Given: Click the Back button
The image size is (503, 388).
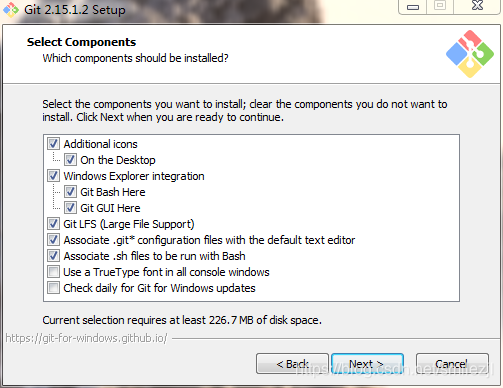Looking at the screenshot, I should [292, 364].
